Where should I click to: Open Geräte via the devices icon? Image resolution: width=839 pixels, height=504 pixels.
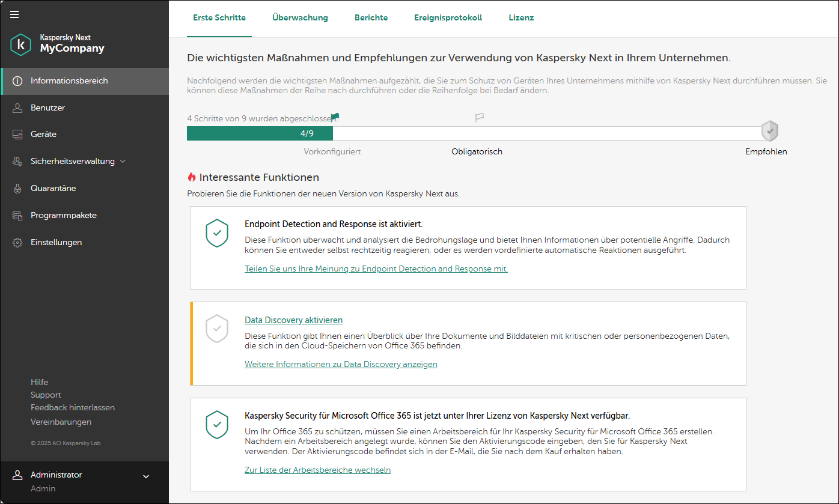[x=17, y=135]
